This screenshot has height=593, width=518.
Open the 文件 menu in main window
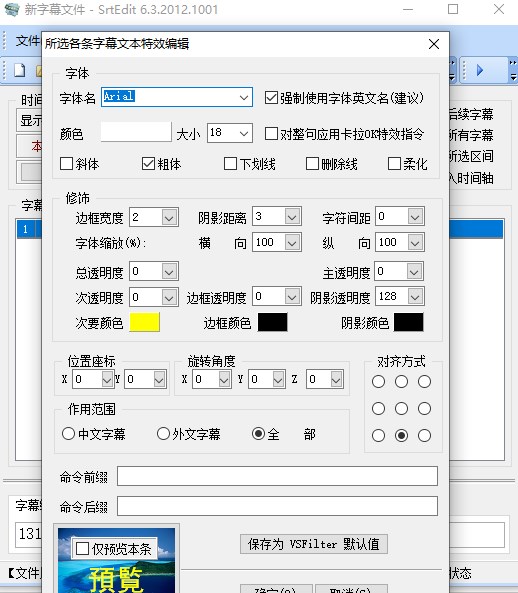[28, 41]
